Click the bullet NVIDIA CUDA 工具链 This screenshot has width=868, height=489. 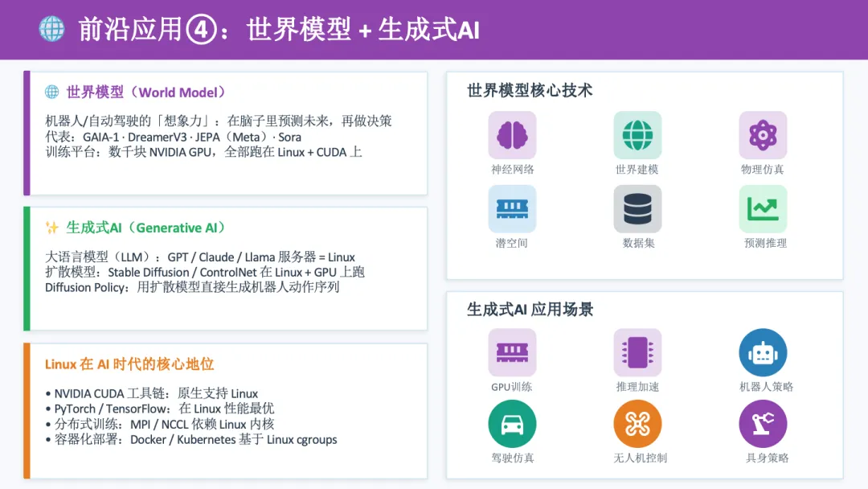pos(152,393)
